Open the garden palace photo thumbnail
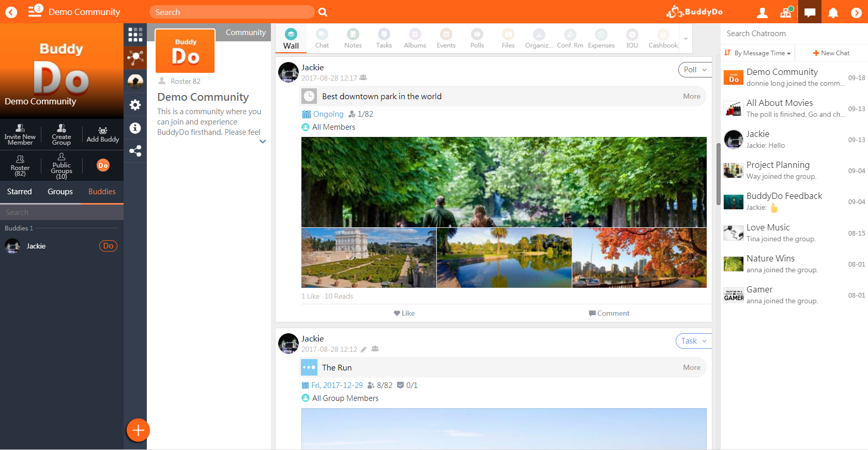This screenshot has height=450, width=868. point(369,258)
